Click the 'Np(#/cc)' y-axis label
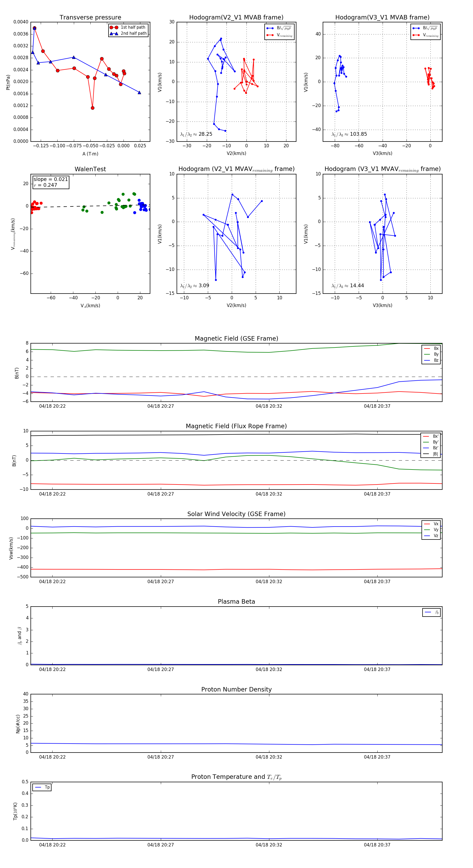473x868 pixels. click(x=18, y=724)
